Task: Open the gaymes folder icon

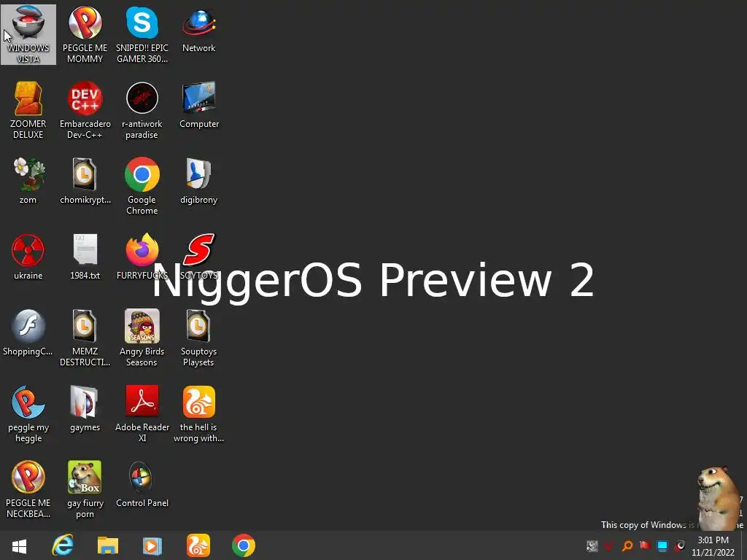Action: click(85, 408)
